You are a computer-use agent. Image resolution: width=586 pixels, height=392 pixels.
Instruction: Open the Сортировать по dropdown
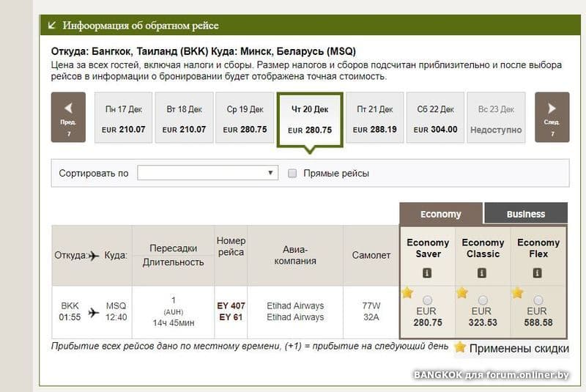207,174
